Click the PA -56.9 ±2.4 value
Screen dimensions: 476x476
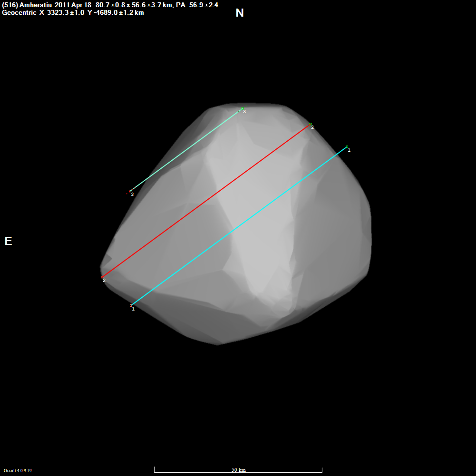(x=197, y=5)
